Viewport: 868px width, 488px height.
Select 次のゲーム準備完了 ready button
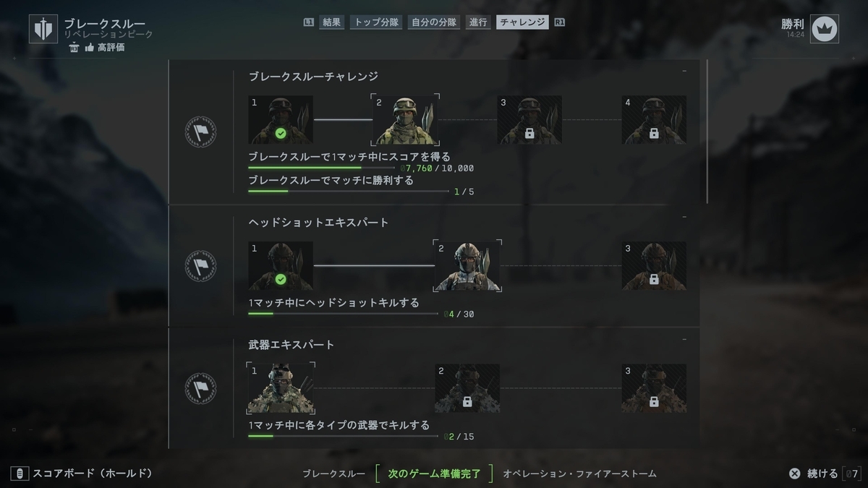[x=434, y=474]
